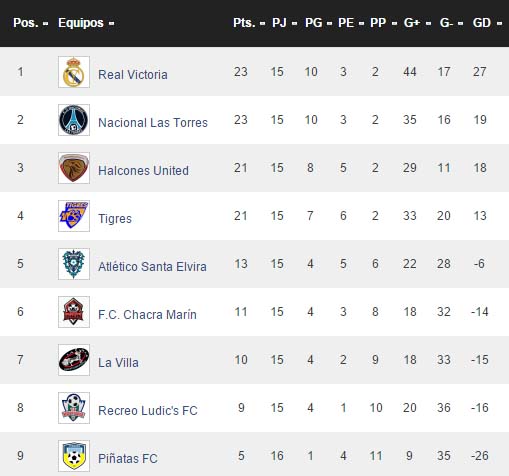Open the Real Victoria team link
The width and height of the screenshot is (509, 476).
tap(133, 75)
